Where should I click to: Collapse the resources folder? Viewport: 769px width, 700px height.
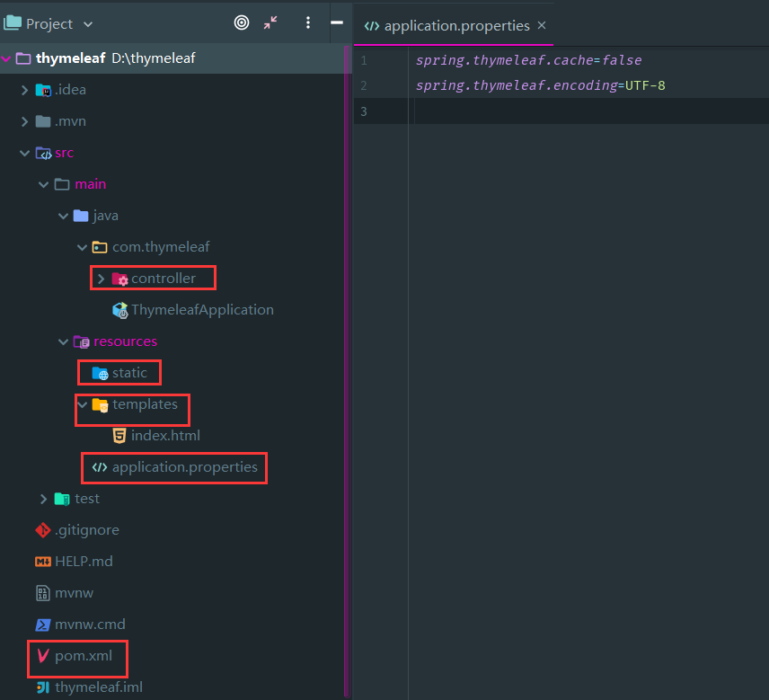coord(63,341)
